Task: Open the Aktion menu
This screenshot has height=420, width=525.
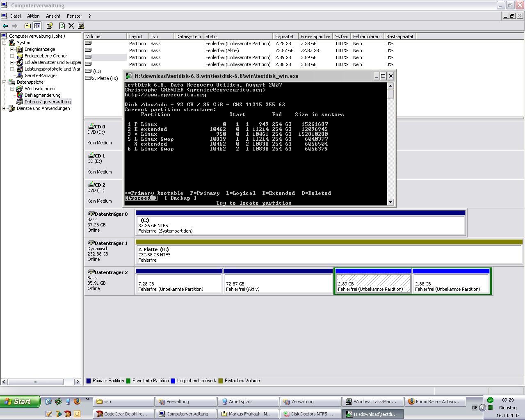Action: tap(33, 16)
